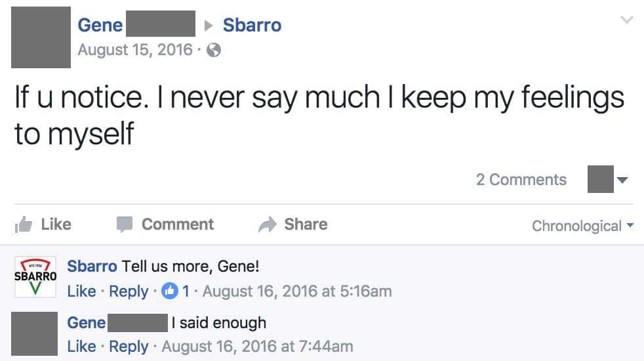Screen dimensions: 644x361
Task: Click the post author's profile picture
Action: [x=41, y=37]
